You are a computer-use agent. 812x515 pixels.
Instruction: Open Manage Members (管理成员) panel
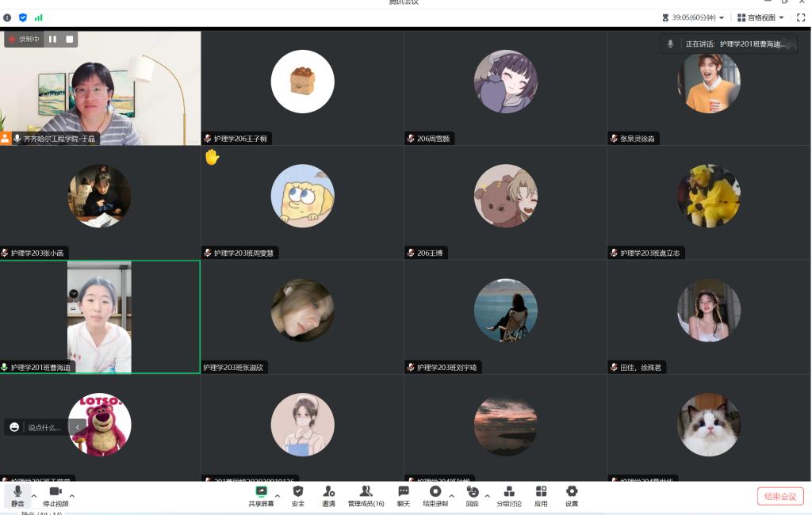click(366, 492)
